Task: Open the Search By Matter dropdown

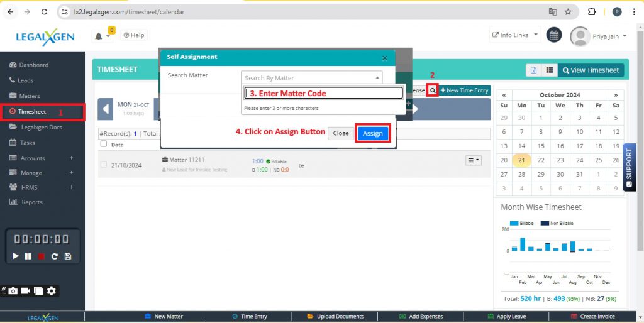Action: tap(311, 78)
